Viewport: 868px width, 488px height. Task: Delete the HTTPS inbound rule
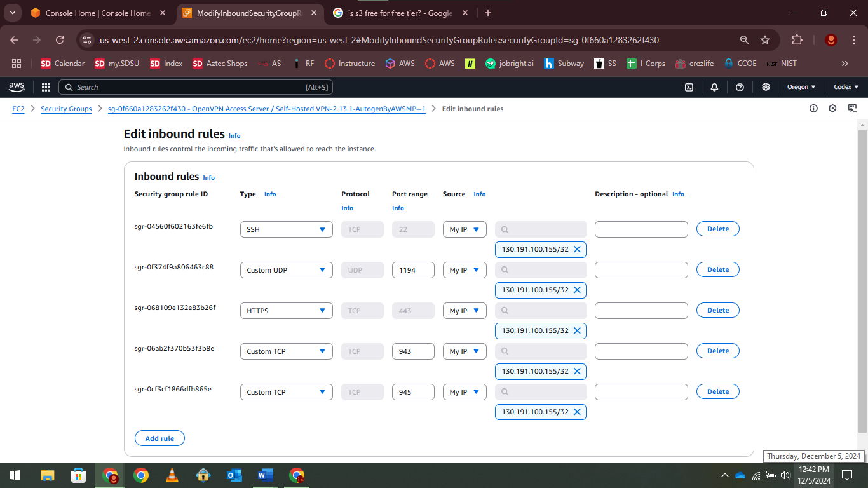click(x=718, y=310)
